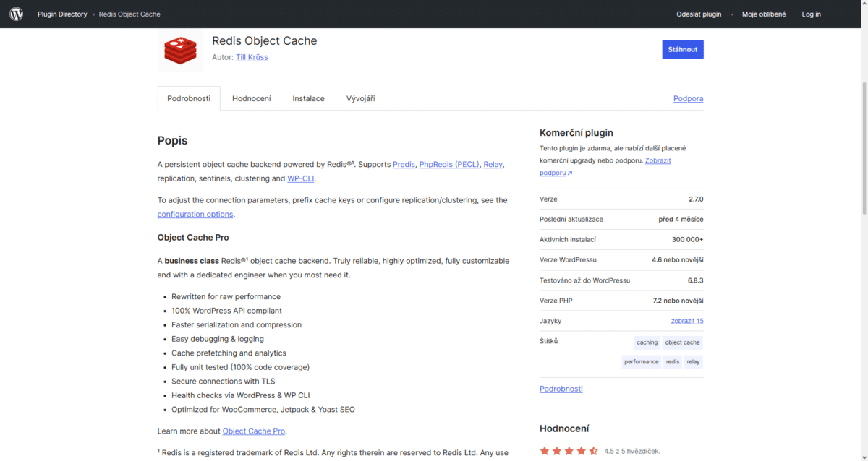Click the "Zobrazit podporu" link

tap(658, 160)
